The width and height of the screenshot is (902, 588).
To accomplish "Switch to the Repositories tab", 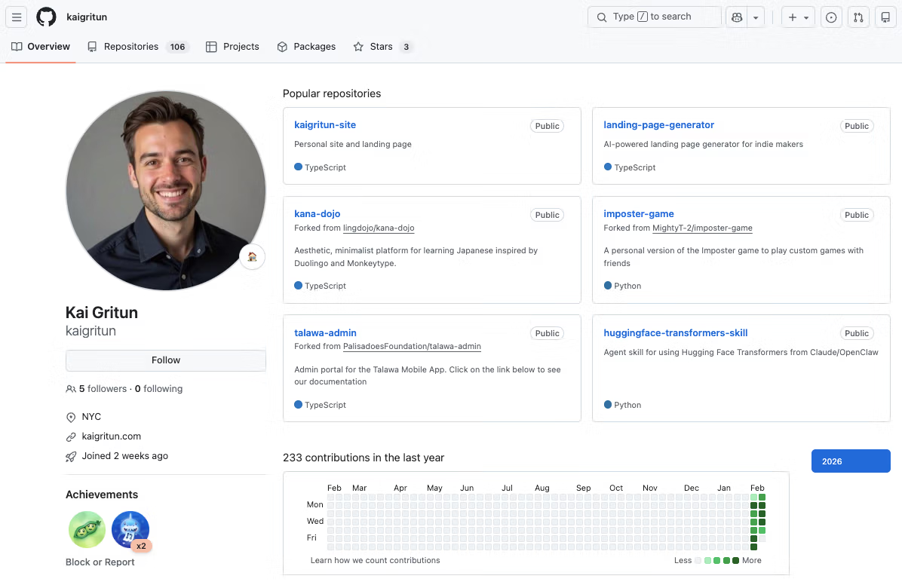I will click(130, 47).
